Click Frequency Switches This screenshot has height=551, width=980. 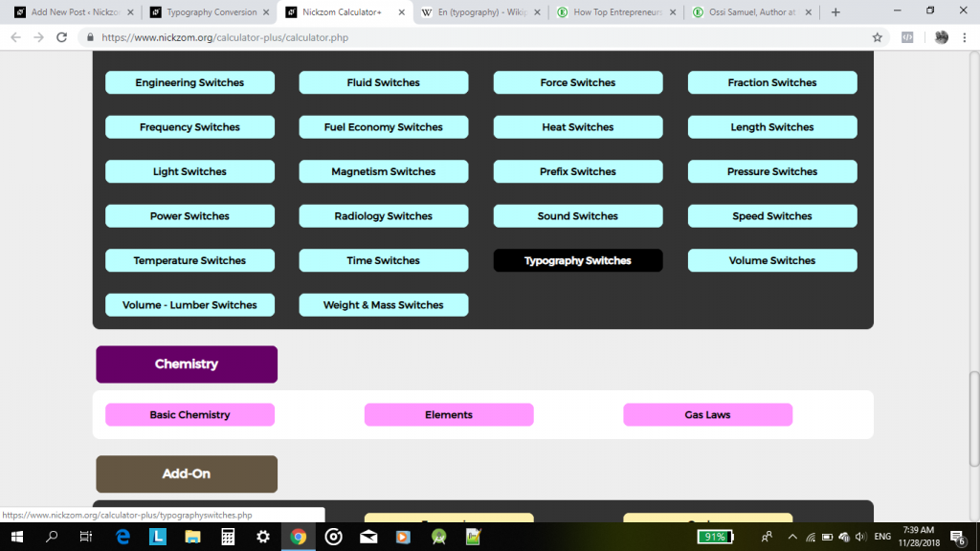tap(189, 127)
